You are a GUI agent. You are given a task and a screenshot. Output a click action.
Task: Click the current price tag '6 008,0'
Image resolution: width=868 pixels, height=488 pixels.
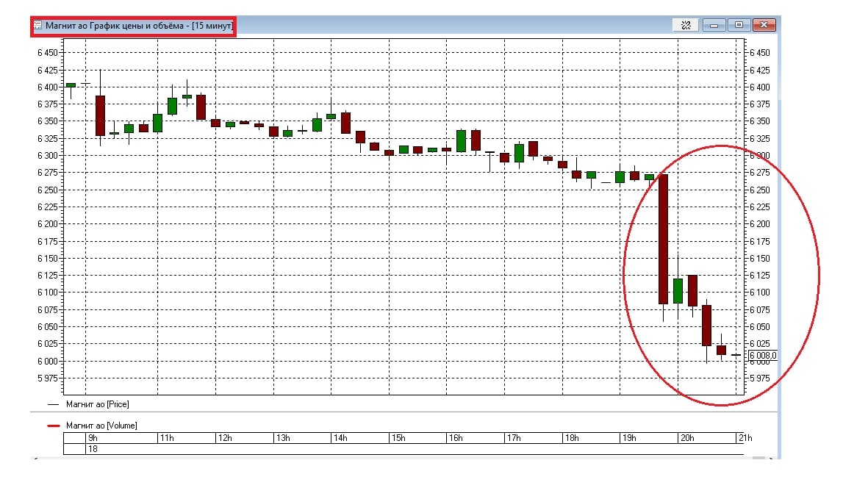coord(763,355)
